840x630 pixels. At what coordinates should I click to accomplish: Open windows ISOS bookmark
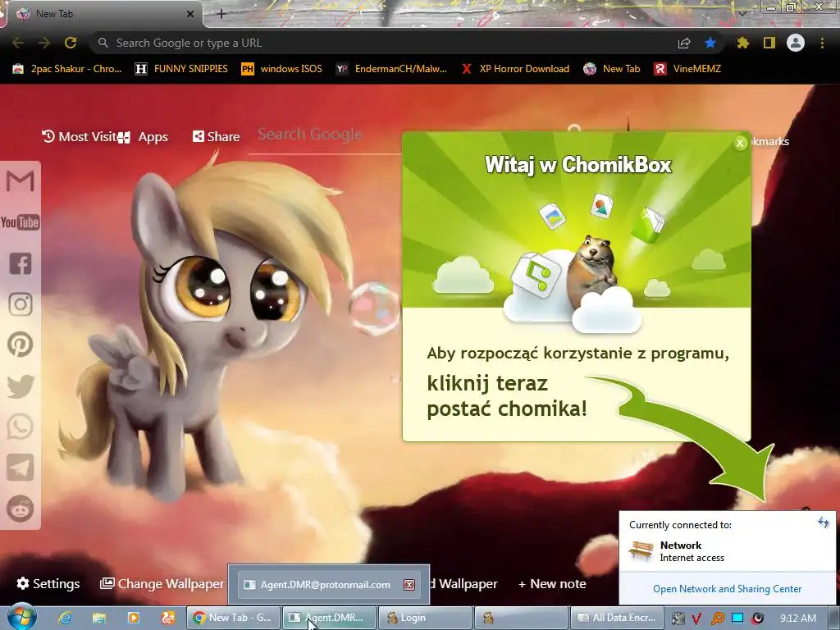click(282, 69)
